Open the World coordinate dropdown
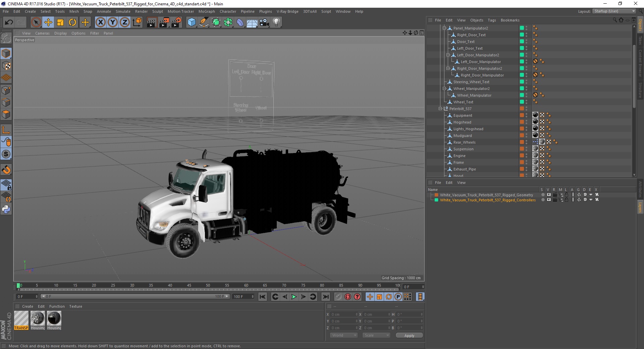 344,335
